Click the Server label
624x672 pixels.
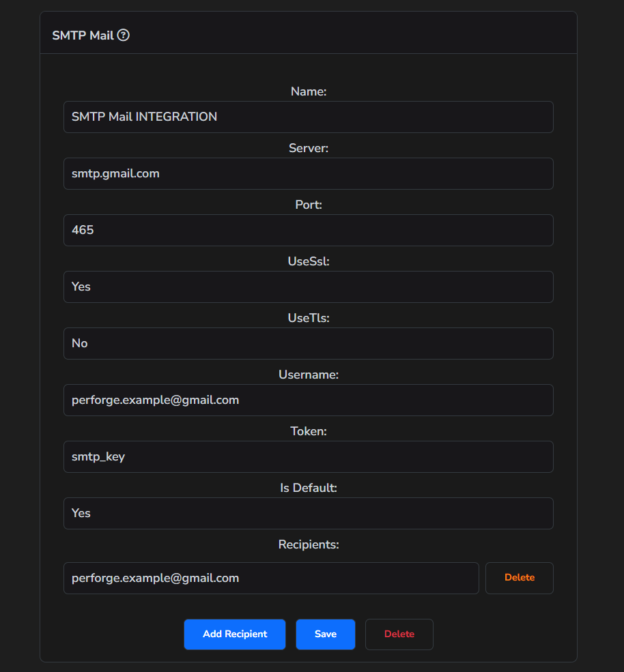(309, 148)
